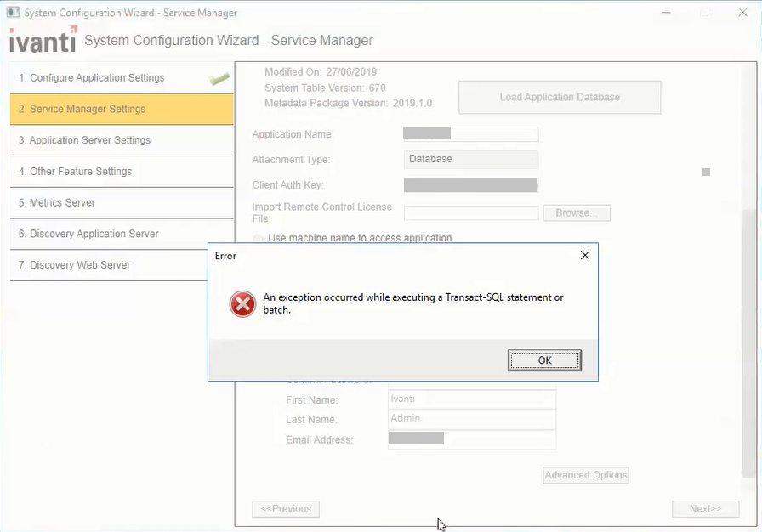Expand the Attachment Type dropdown

(470, 159)
